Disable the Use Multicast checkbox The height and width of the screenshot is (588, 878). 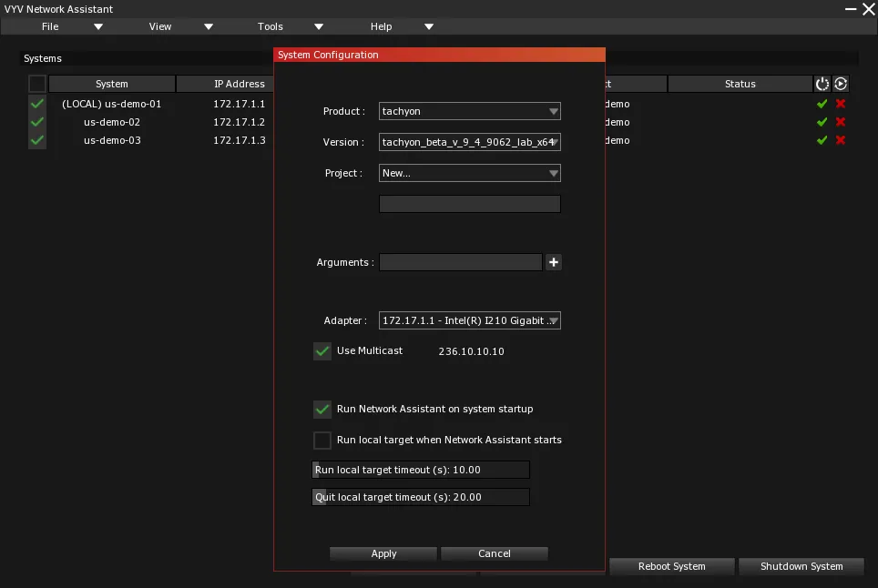[x=322, y=351]
